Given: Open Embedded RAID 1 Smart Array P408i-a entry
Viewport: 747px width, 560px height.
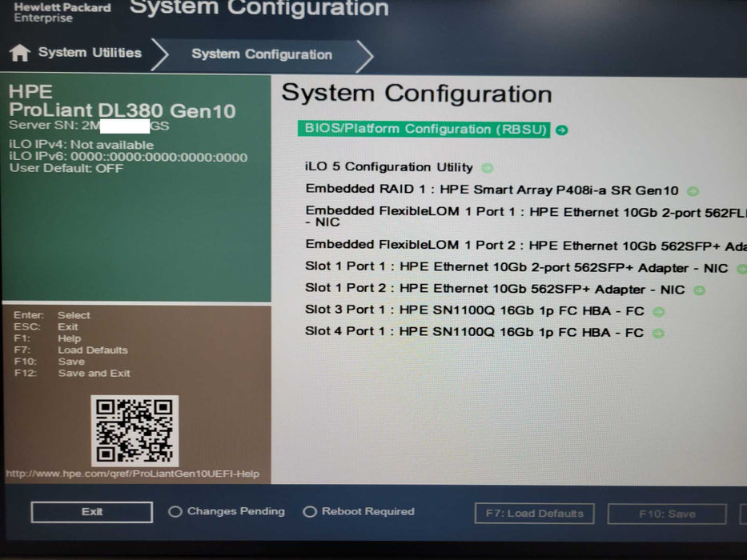Looking at the screenshot, I should coord(492,190).
